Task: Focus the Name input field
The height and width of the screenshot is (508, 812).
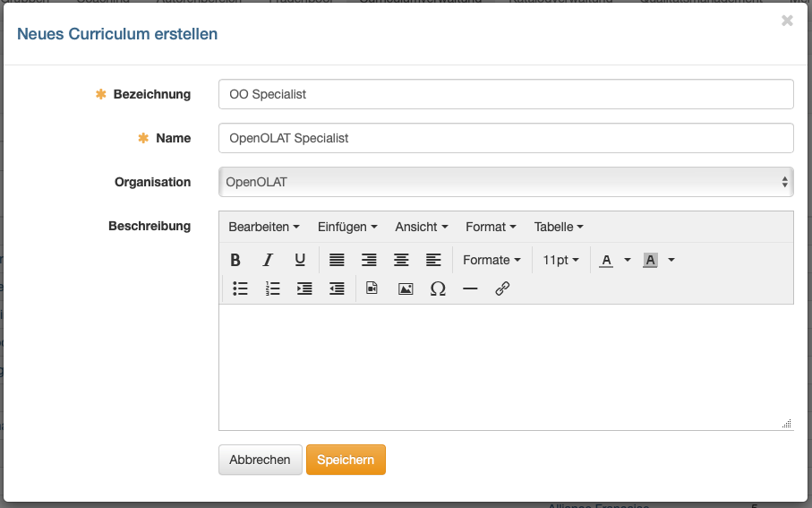Action: point(506,138)
